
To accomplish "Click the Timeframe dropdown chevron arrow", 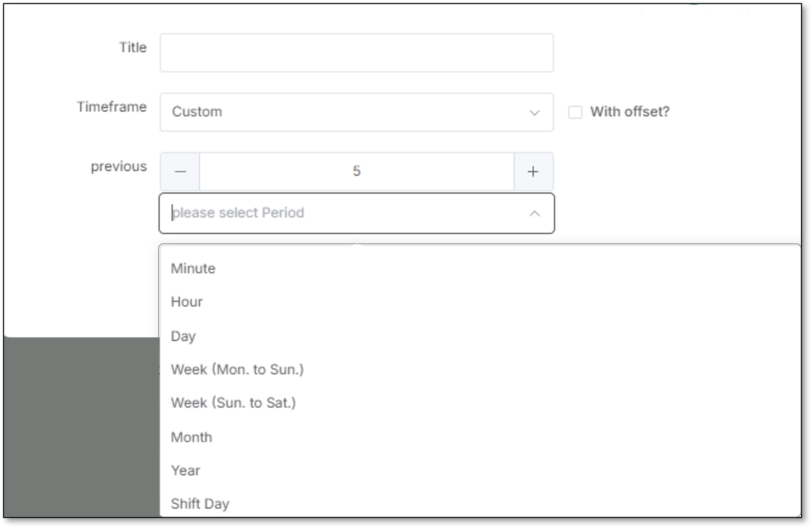I will click(535, 113).
